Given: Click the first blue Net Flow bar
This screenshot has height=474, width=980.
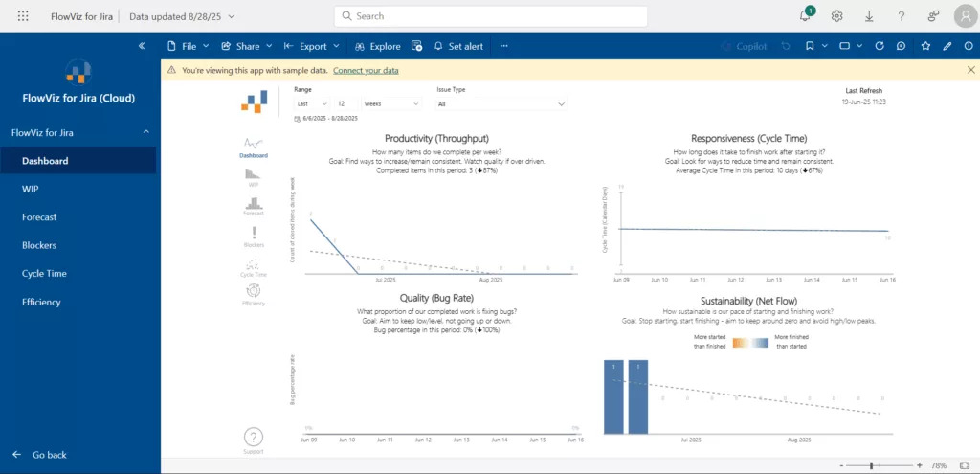Looking at the screenshot, I should click(x=613, y=396).
